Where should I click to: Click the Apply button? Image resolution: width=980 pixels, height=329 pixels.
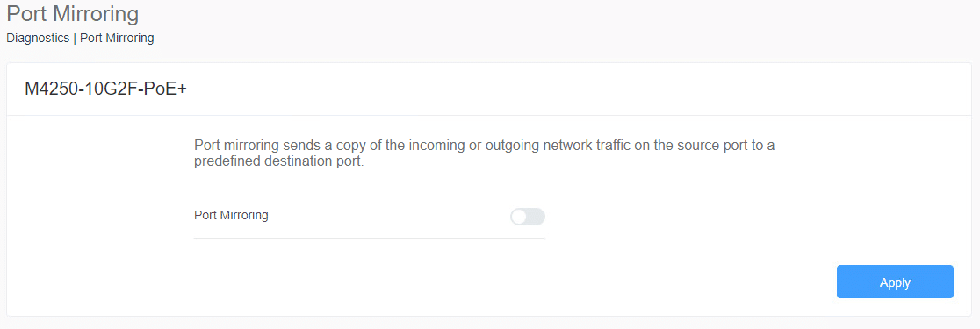point(895,283)
